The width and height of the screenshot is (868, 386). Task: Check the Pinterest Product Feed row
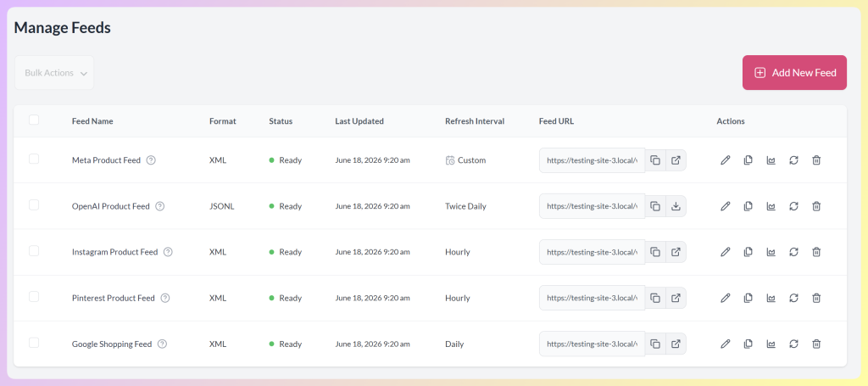point(34,297)
